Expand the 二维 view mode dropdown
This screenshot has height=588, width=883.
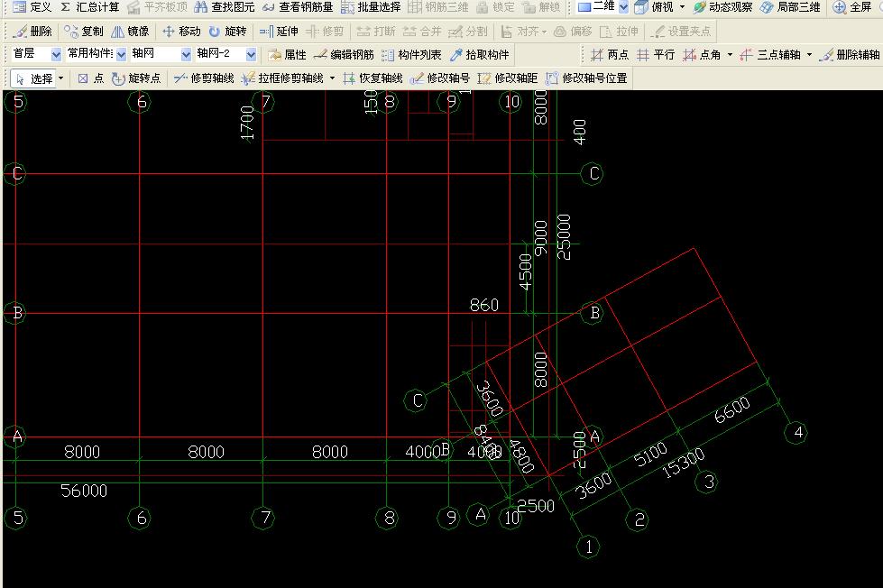pyautogui.click(x=624, y=7)
